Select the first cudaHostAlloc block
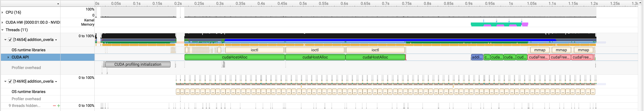 pos(235,57)
